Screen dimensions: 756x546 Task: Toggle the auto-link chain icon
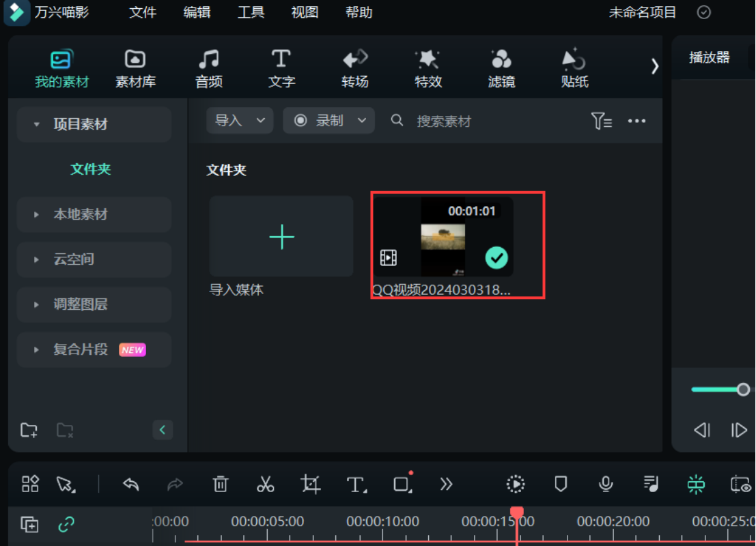[66, 524]
